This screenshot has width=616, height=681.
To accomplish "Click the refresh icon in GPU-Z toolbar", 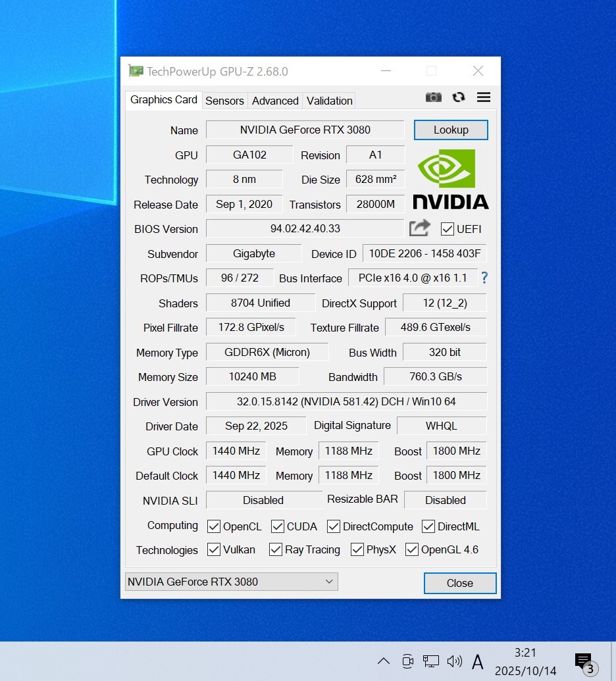I will point(459,97).
